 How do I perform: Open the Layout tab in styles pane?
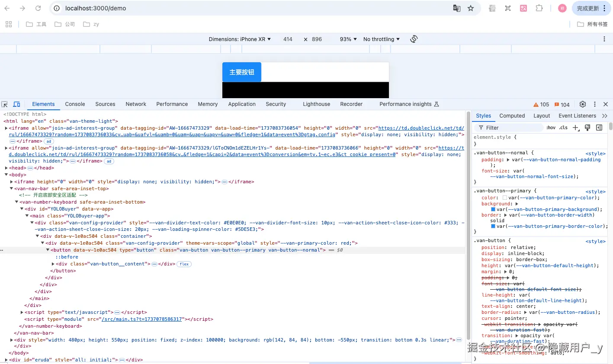542,116
